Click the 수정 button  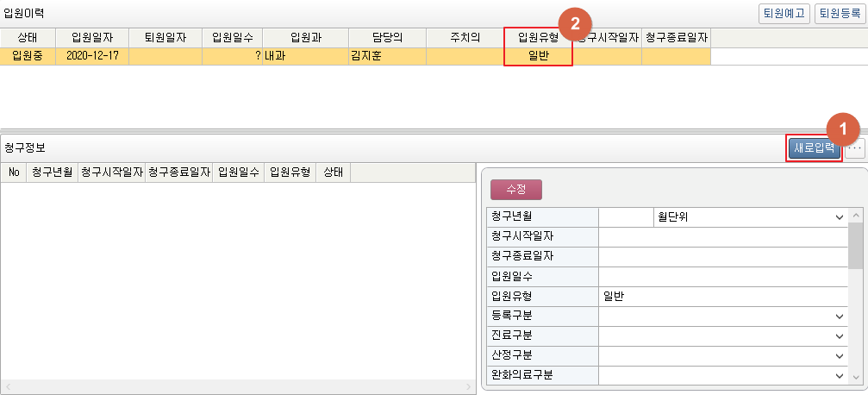[x=515, y=190]
